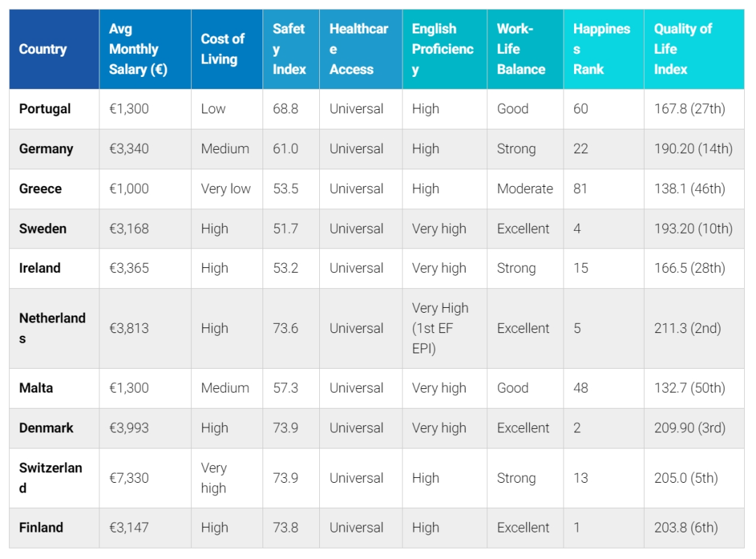756x559 pixels.
Task: Click Malta's 132.7 (50th) cell
Action: coord(694,388)
